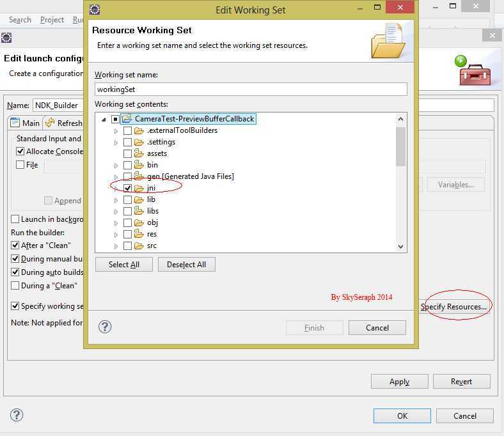The height and width of the screenshot is (436, 504).
Task: Expand the src folder node
Action: 116,246
